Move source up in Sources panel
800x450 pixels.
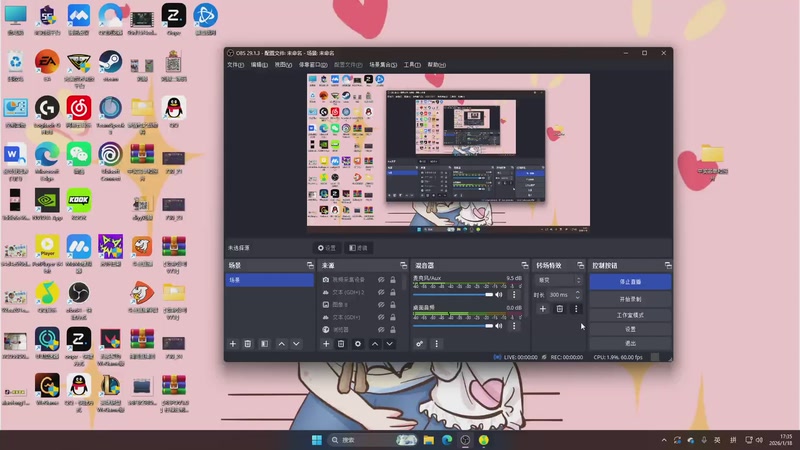click(375, 344)
